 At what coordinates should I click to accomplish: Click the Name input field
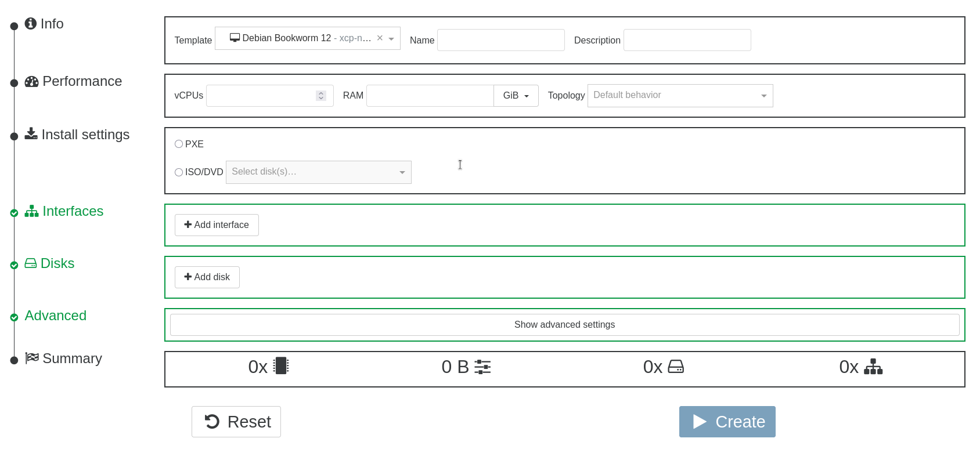[x=500, y=40]
